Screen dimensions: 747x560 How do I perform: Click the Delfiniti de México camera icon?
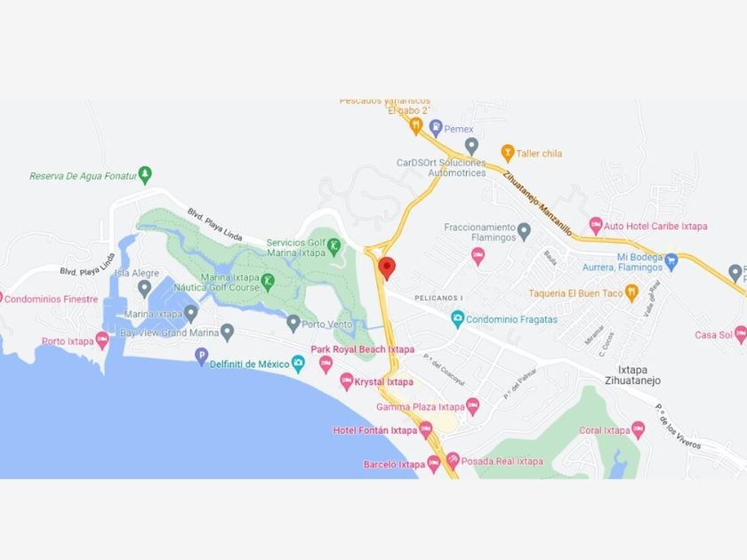pos(298,364)
